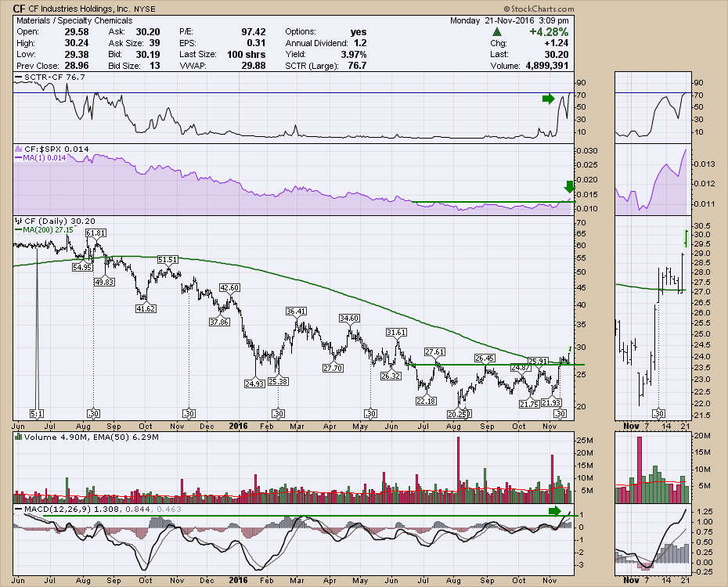Click the SCTR-CF 76.7 indicator legend

pyautogui.click(x=48, y=78)
